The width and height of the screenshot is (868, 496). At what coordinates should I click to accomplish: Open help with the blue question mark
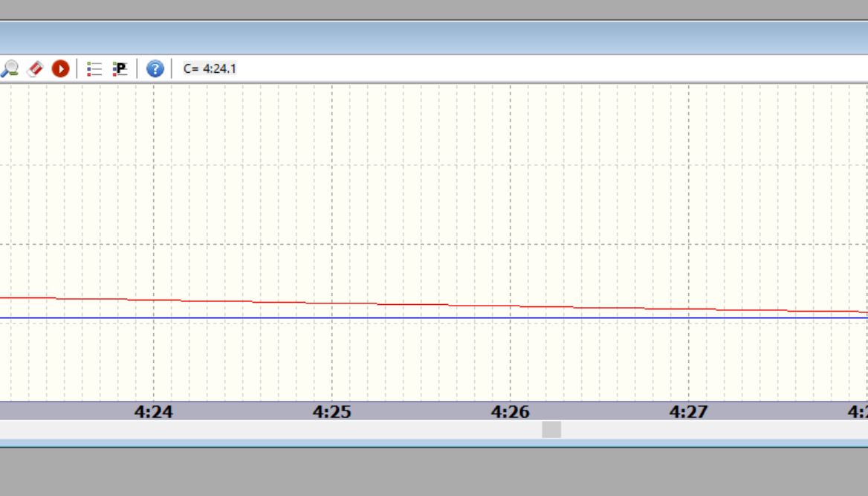(155, 69)
